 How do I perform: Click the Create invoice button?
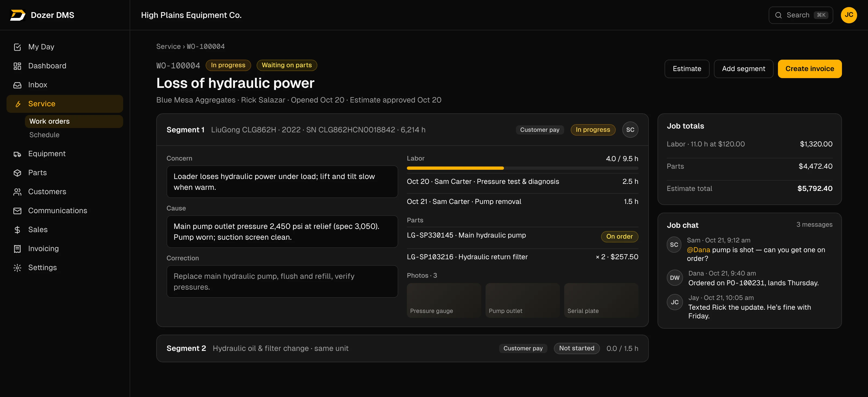[809, 69]
